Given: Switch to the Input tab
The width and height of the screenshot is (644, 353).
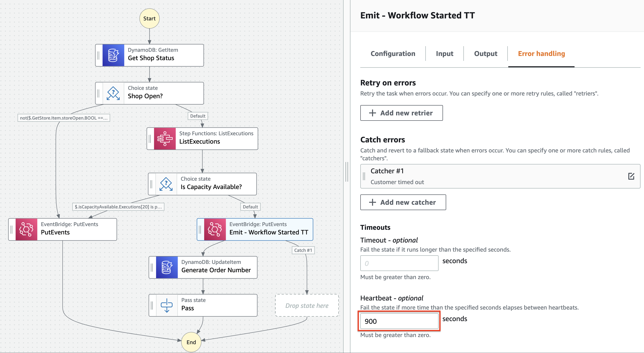Looking at the screenshot, I should 444,54.
